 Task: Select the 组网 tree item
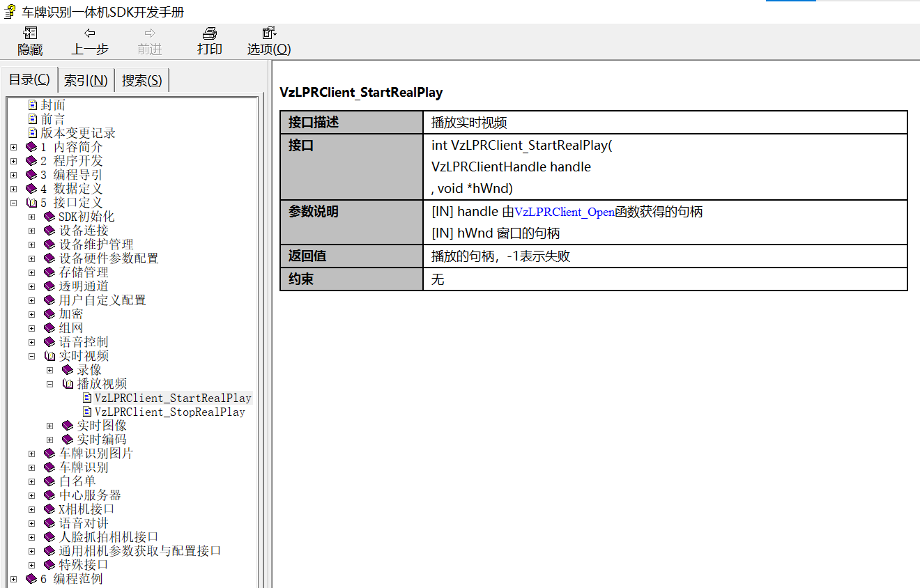tap(71, 328)
